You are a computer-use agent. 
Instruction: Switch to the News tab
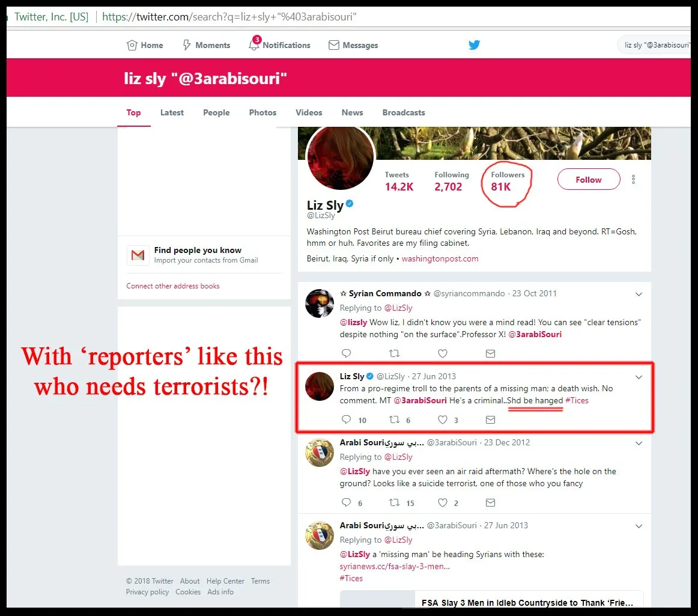pyautogui.click(x=352, y=113)
